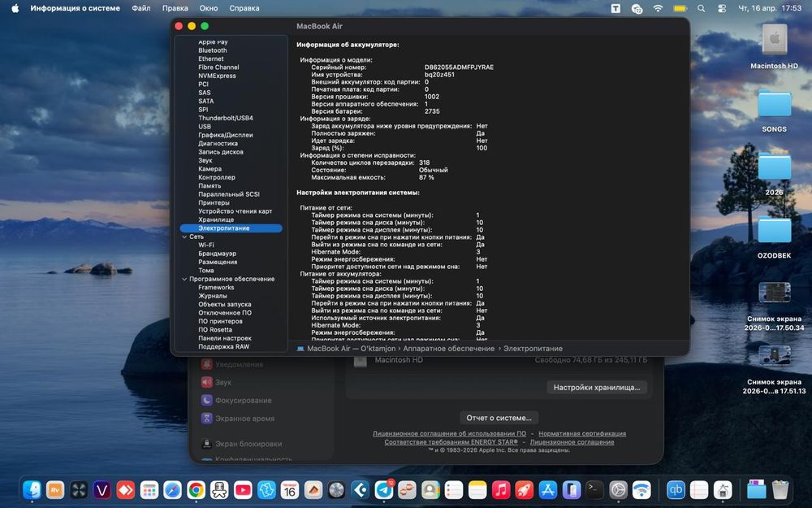Viewport: 812px width, 508px height.
Task: Select screenshot file ending 17.50.34 on desktop
Action: (x=774, y=293)
